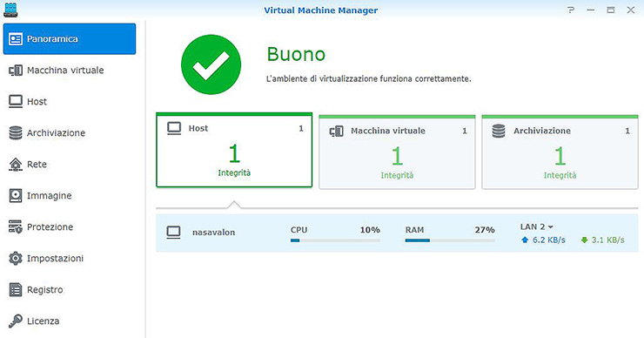
Task: Click the Virtual Machine Manager title text
Action: (321, 10)
